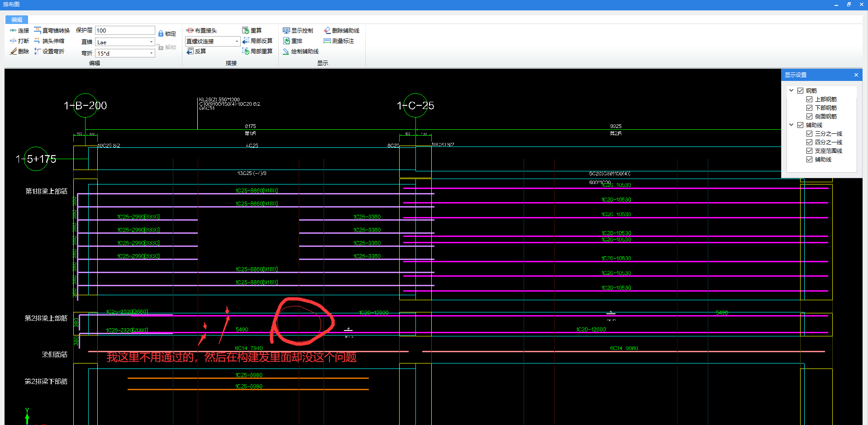Collapse the 钢筋 tree node
This screenshot has height=425, width=868.
[792, 90]
